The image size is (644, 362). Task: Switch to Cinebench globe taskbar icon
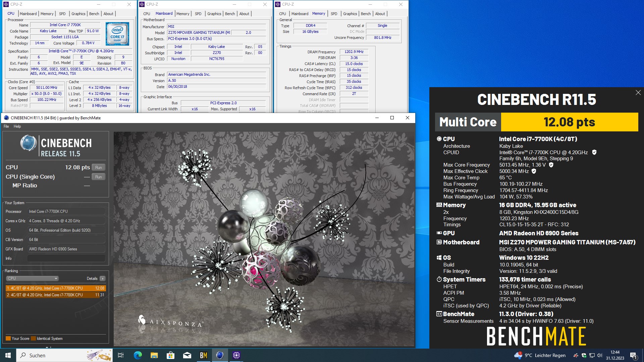[x=220, y=355]
